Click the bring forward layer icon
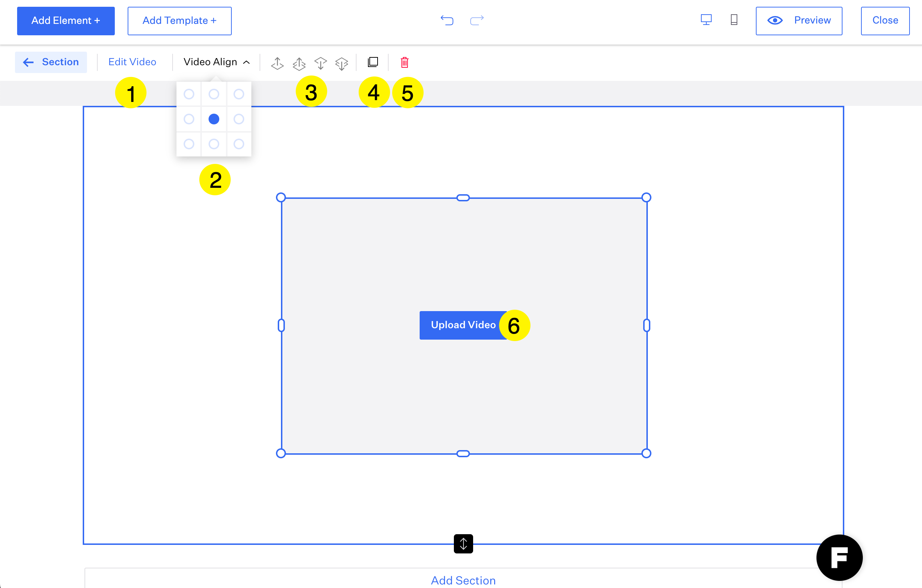 click(x=277, y=63)
